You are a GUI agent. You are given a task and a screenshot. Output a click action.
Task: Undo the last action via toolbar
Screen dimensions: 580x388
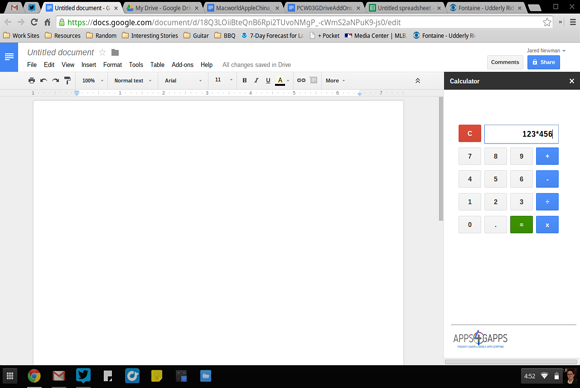click(43, 80)
